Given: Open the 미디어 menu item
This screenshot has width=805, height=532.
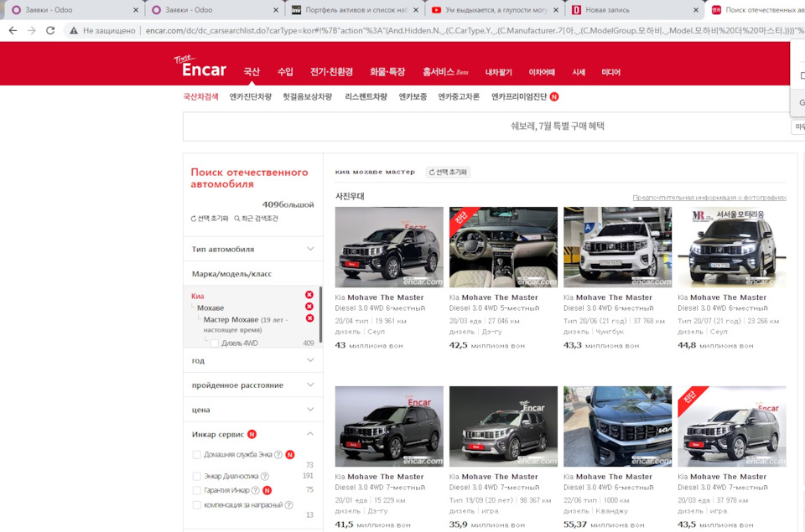Looking at the screenshot, I should coord(611,72).
